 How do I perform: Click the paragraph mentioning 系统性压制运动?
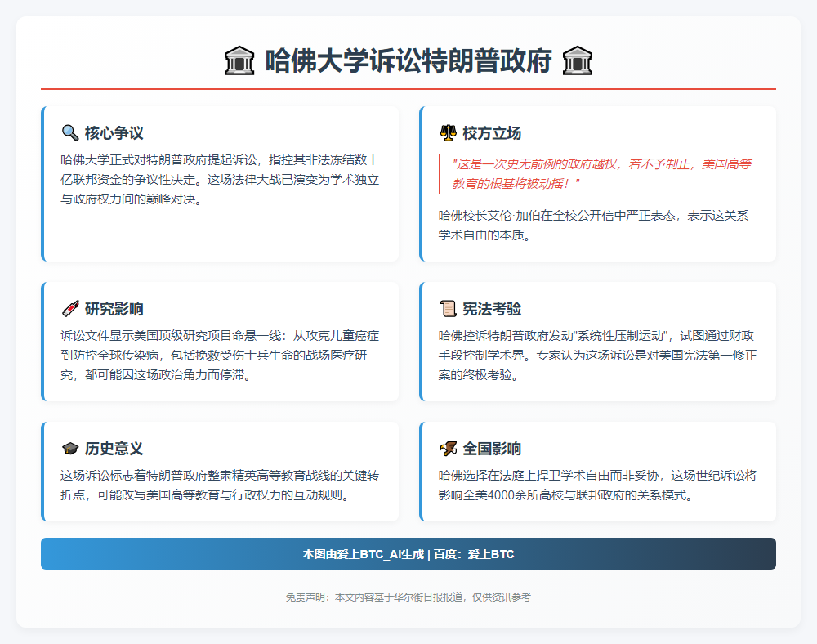598,355
